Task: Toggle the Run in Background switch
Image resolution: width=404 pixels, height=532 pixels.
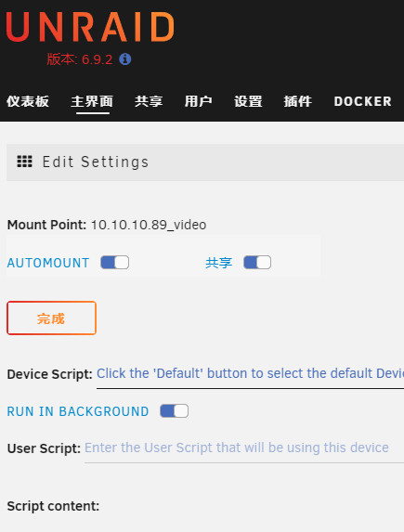Action: pos(175,411)
